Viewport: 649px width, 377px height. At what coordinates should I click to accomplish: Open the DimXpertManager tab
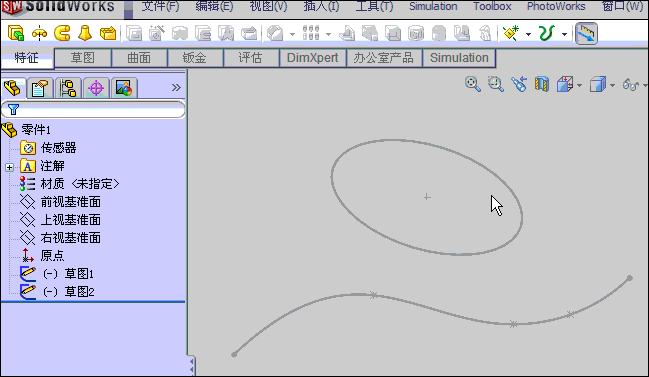click(96, 88)
